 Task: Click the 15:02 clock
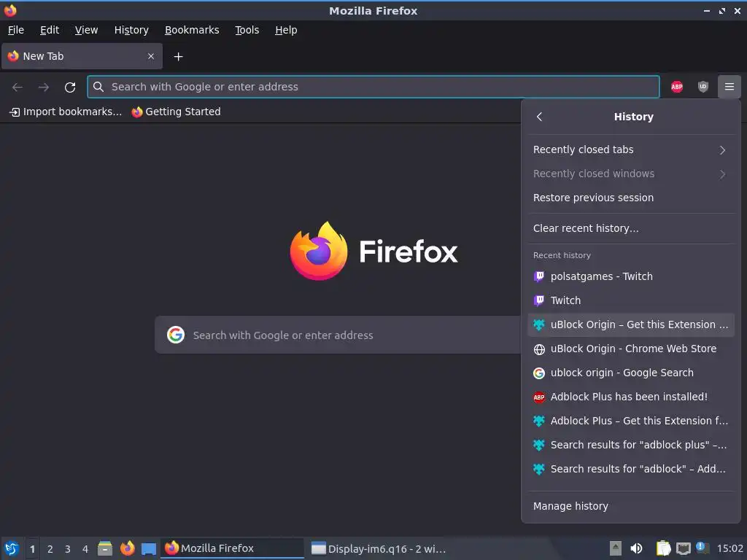[x=729, y=548]
